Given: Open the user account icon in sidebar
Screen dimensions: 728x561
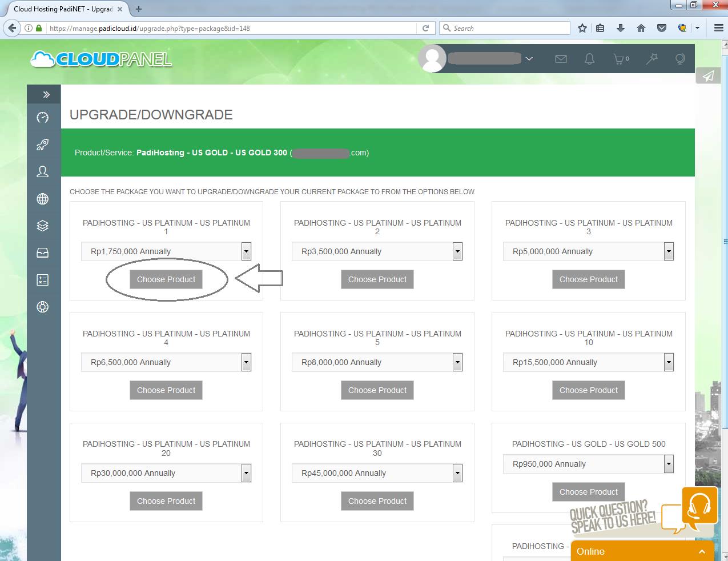Looking at the screenshot, I should [x=43, y=171].
